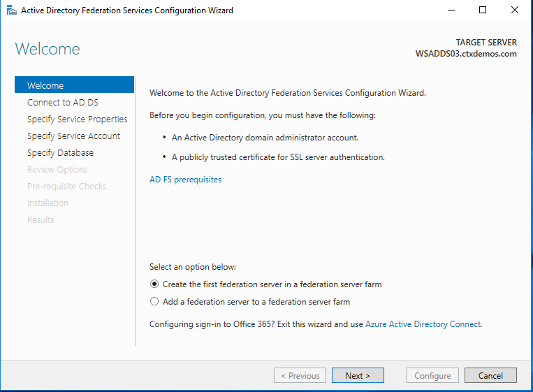Navigate to Specify Service Account step
This screenshot has height=392, width=533.
[73, 136]
